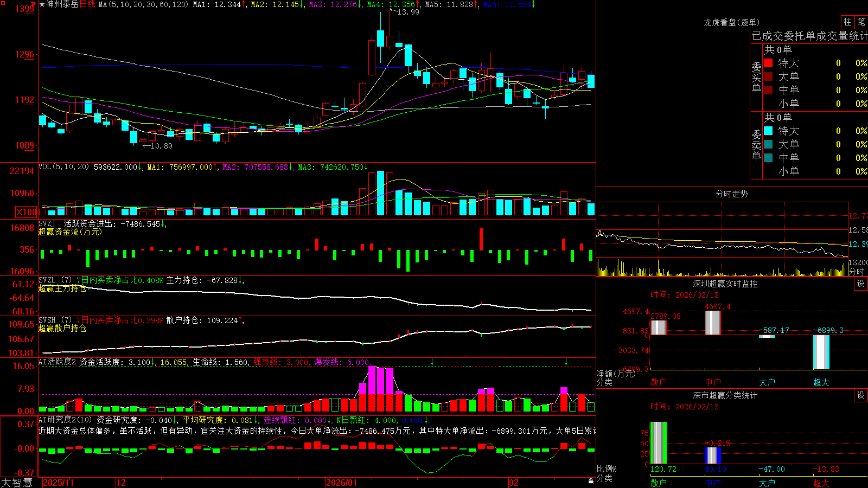
Task: Click the 大智慧 logo bottom-left
Action: click(x=17, y=483)
